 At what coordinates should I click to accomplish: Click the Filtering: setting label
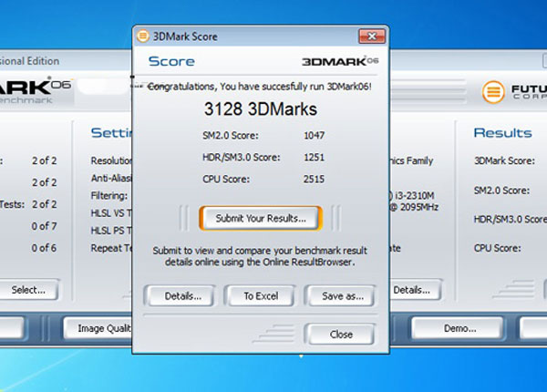[109, 196]
